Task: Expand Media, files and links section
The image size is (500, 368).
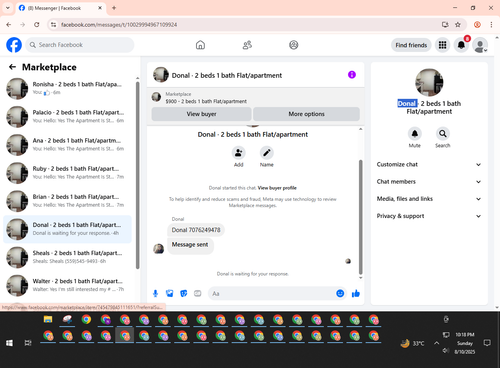Action: (429, 199)
